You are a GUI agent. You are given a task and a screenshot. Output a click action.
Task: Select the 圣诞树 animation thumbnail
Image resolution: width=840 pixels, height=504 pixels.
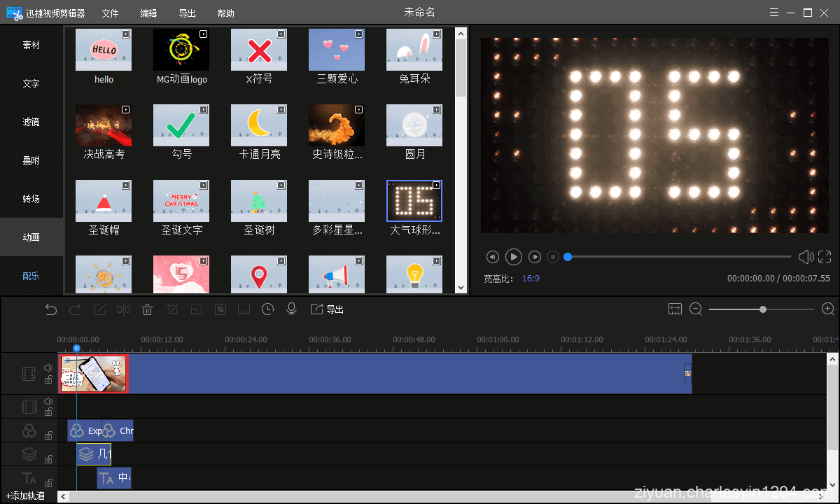[259, 199]
